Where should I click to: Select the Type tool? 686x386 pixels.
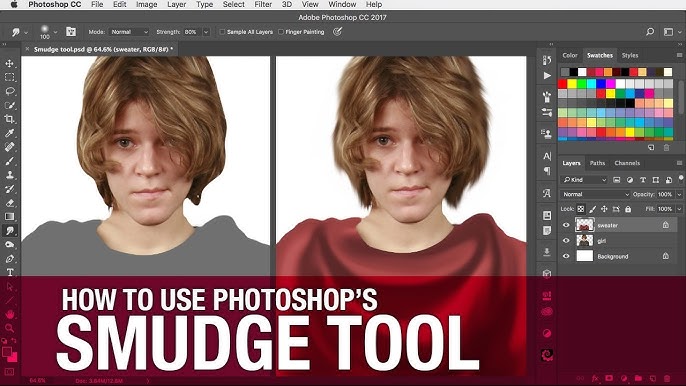click(x=10, y=272)
